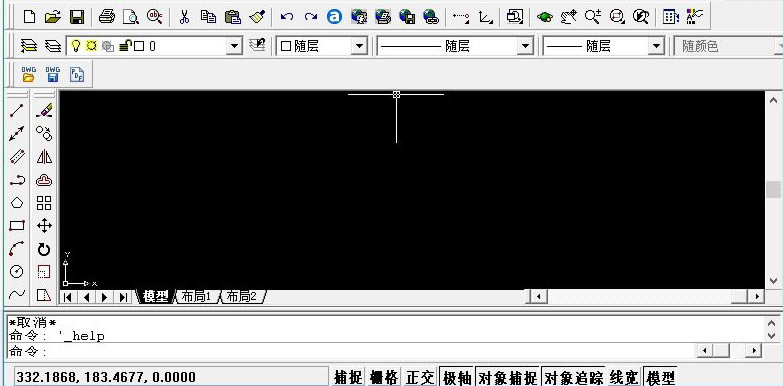This screenshot has width=783, height=386.
Task: Toggle 栅格 grid display button
Action: 385,377
